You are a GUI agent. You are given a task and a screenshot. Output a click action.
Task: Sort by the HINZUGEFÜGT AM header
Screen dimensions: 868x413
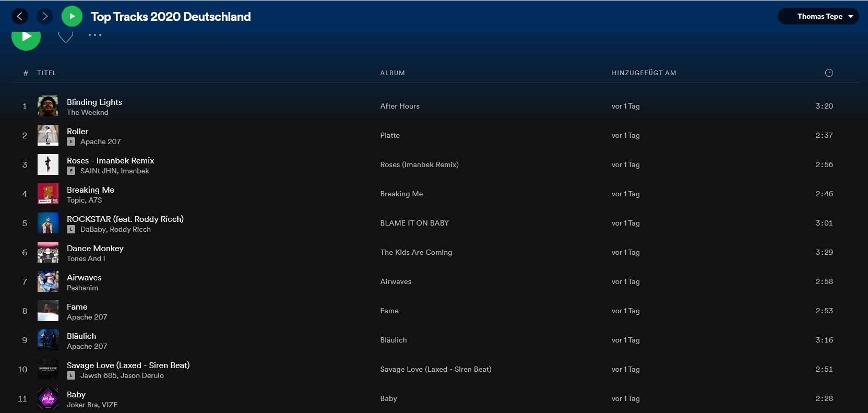pos(644,73)
